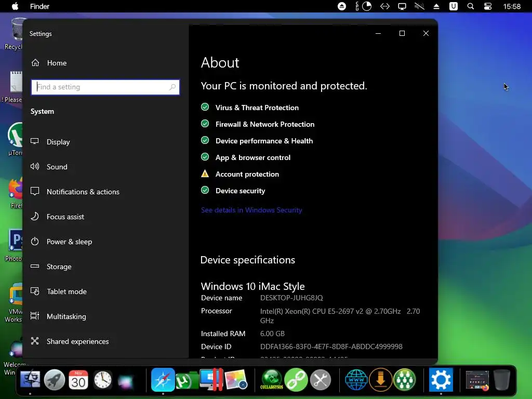This screenshot has height=399, width=532.
Task: Open Trash in the dock
Action: tap(501, 380)
